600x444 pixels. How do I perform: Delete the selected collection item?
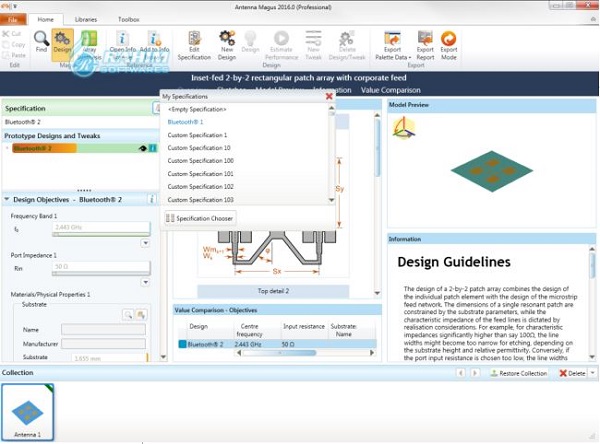tap(572, 373)
